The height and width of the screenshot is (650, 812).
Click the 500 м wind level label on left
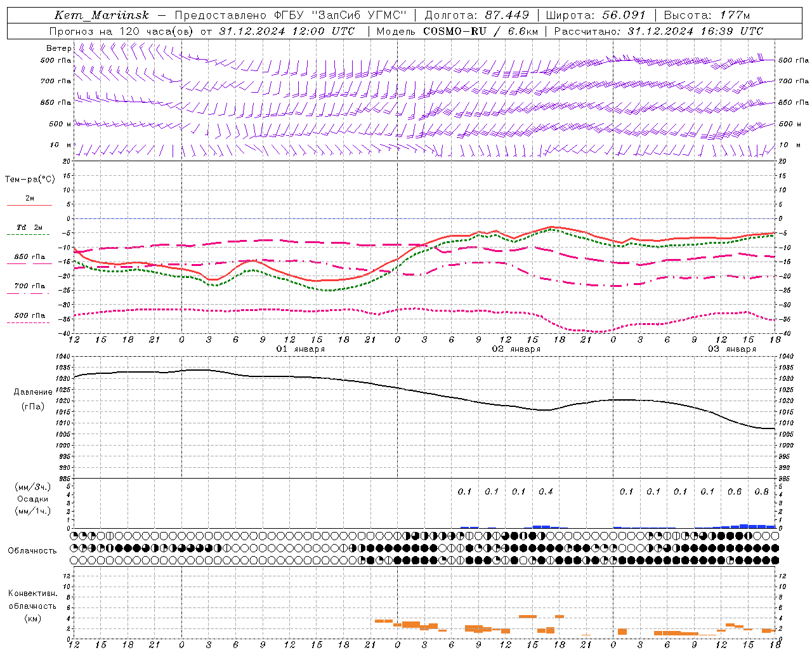[x=60, y=124]
